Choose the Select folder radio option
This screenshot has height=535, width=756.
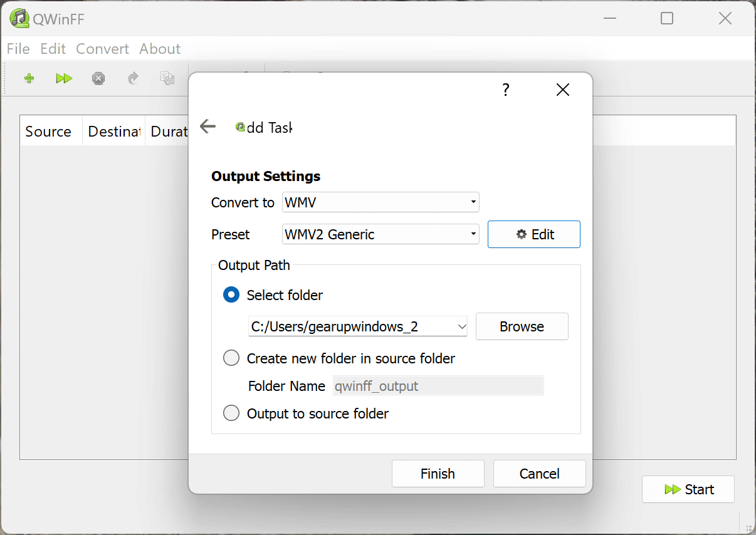click(x=231, y=294)
